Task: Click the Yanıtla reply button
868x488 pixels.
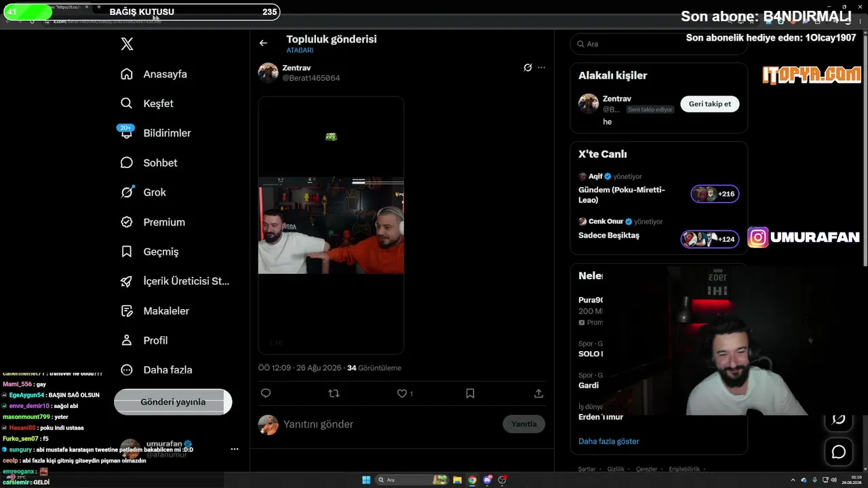Action: pos(524,424)
